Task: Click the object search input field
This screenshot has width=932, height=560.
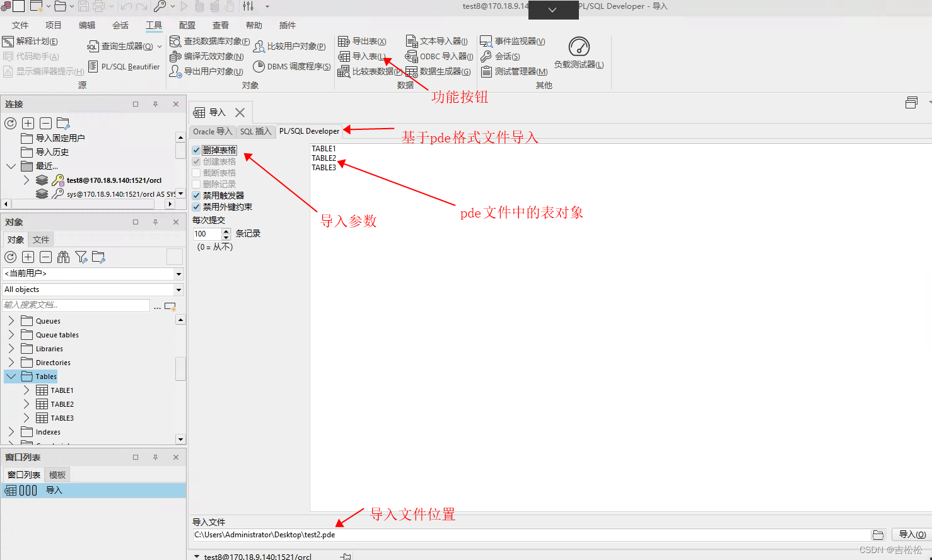Action: [76, 305]
